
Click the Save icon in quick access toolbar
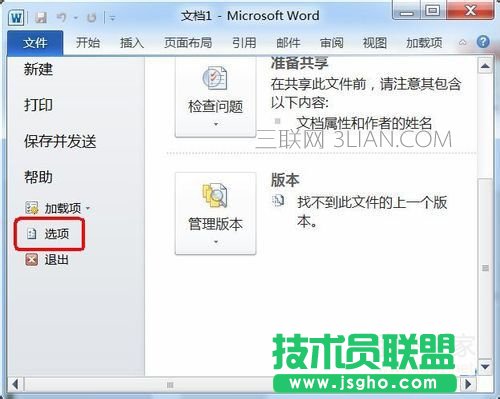[x=41, y=17]
